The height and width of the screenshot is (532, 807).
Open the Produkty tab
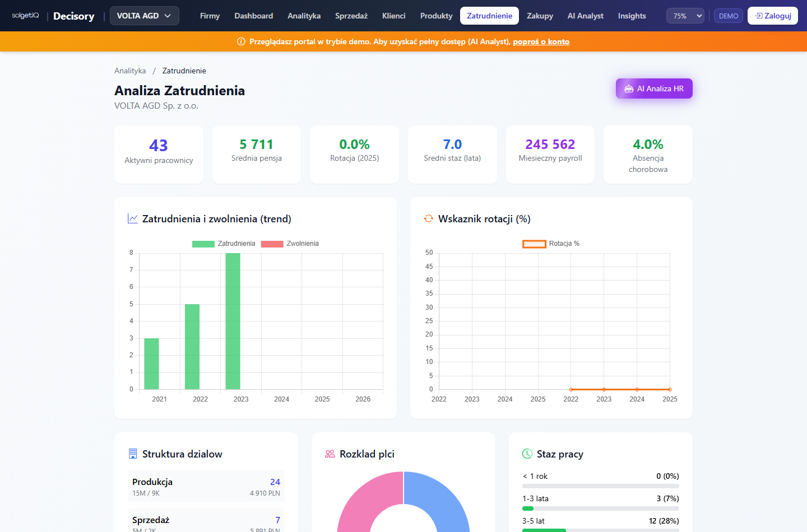point(437,16)
